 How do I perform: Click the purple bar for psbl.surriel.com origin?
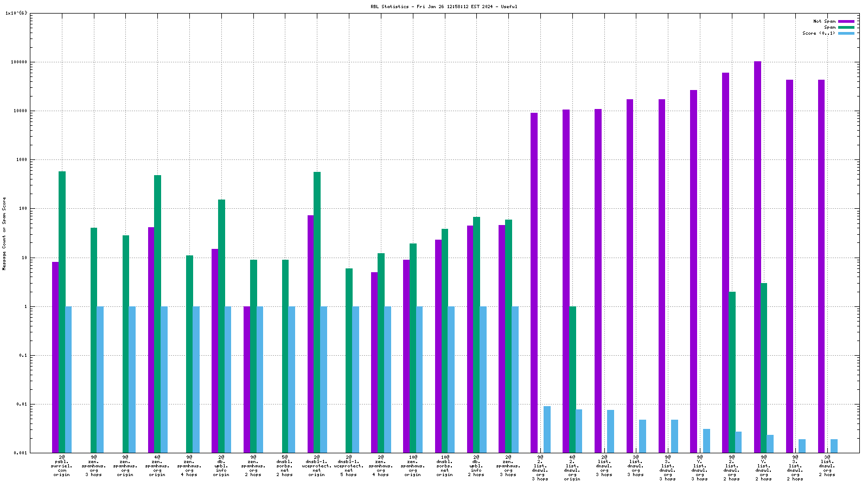[55, 357]
